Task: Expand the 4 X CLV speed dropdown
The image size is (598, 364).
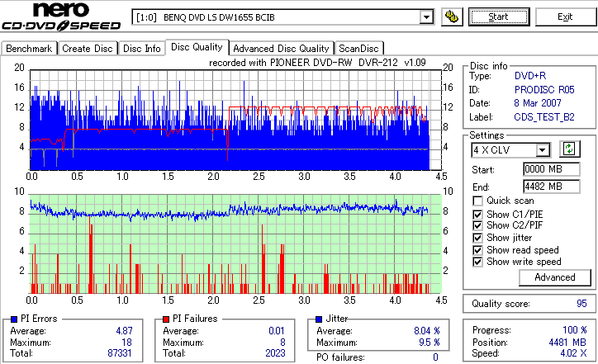Action: (x=542, y=150)
